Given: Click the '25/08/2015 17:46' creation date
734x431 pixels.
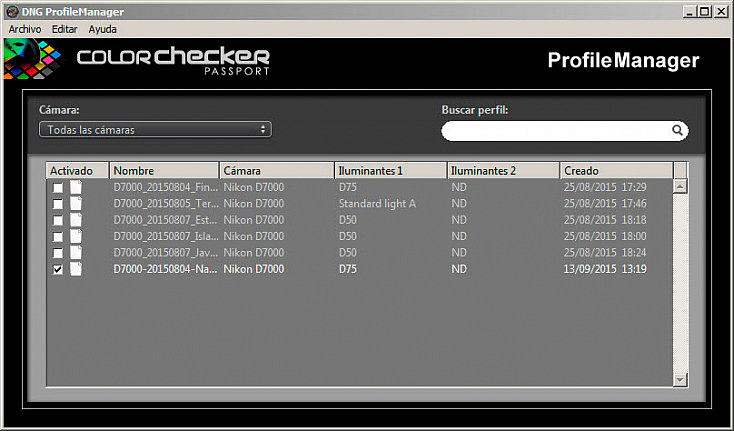Looking at the screenshot, I should pyautogui.click(x=605, y=204).
